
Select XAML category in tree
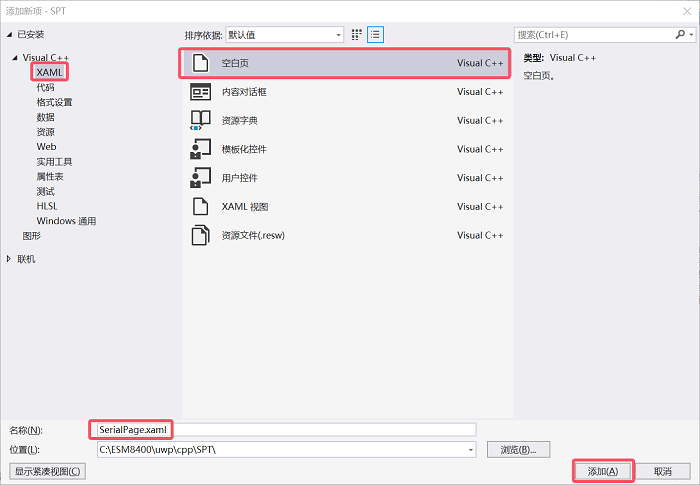tap(49, 72)
